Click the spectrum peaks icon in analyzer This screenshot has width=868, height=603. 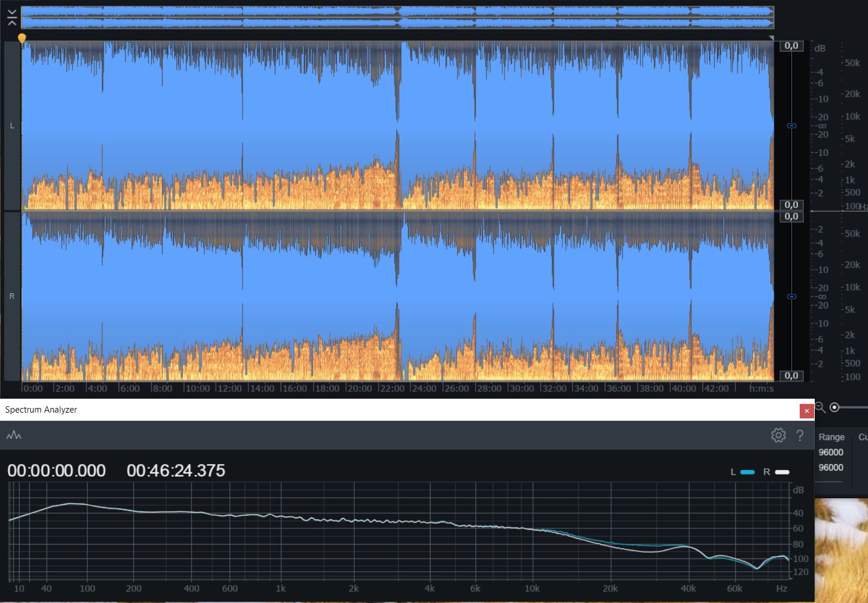(x=14, y=435)
